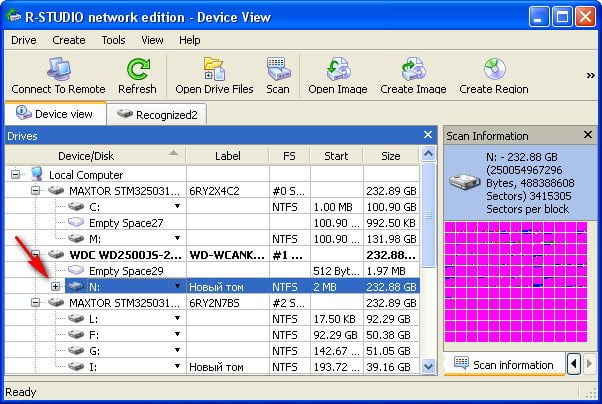The image size is (602, 404).
Task: Open the dropdown arrow for drive M:
Action: click(x=177, y=238)
